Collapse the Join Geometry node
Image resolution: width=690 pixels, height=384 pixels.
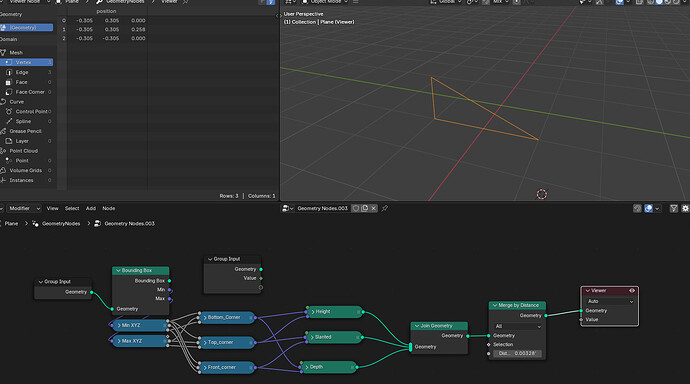coord(417,326)
